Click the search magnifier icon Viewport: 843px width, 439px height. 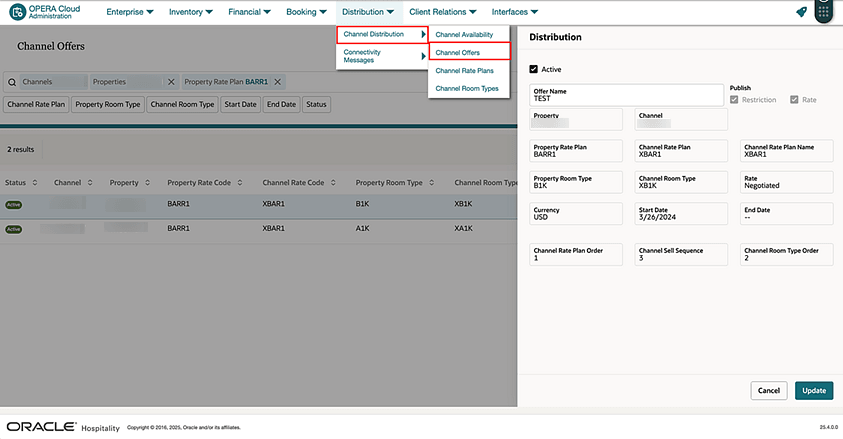(x=12, y=81)
